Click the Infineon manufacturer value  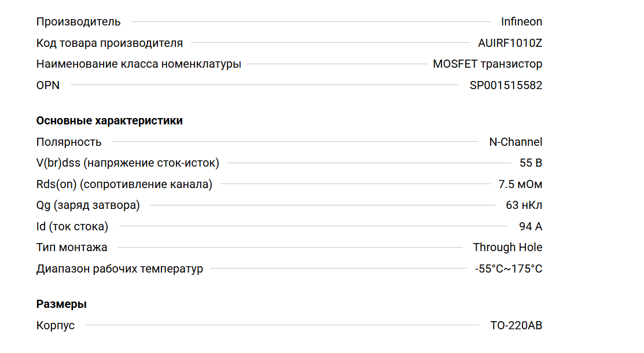point(521,22)
